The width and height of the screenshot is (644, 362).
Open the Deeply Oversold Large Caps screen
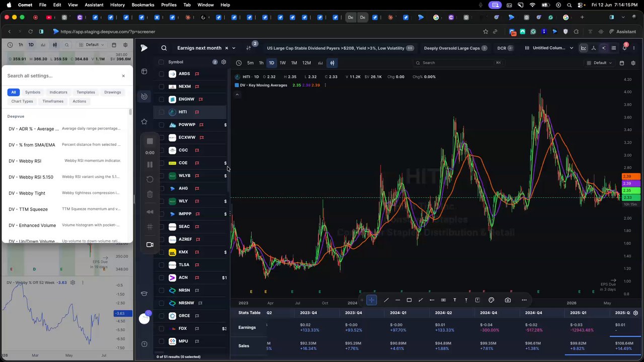[x=455, y=48]
